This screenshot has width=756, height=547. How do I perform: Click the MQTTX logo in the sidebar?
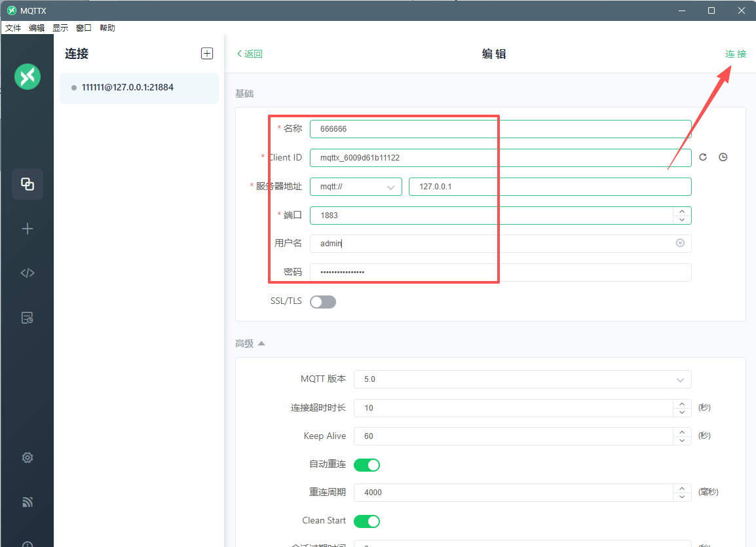coord(27,77)
